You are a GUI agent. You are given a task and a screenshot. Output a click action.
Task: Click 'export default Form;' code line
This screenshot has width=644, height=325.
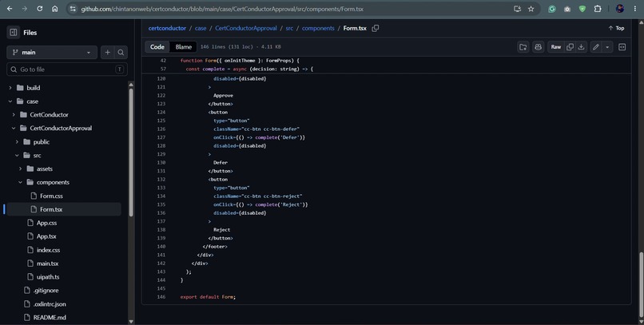(208, 297)
